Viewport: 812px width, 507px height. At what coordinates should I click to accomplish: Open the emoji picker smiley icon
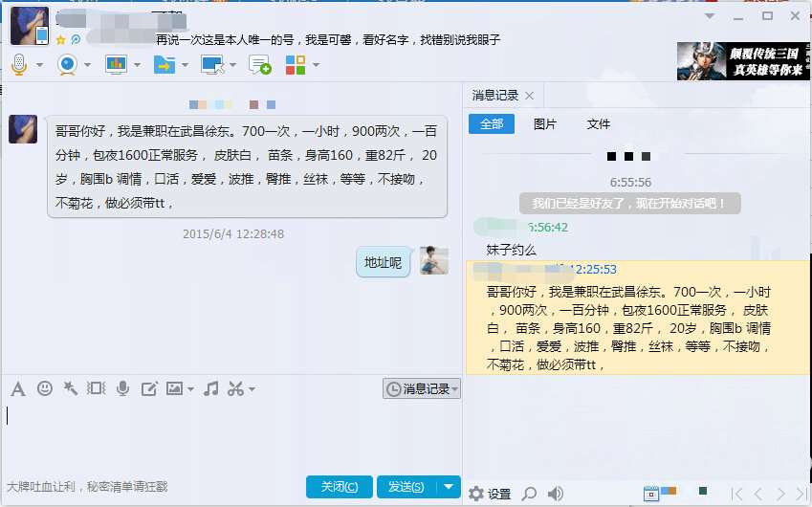(45, 387)
